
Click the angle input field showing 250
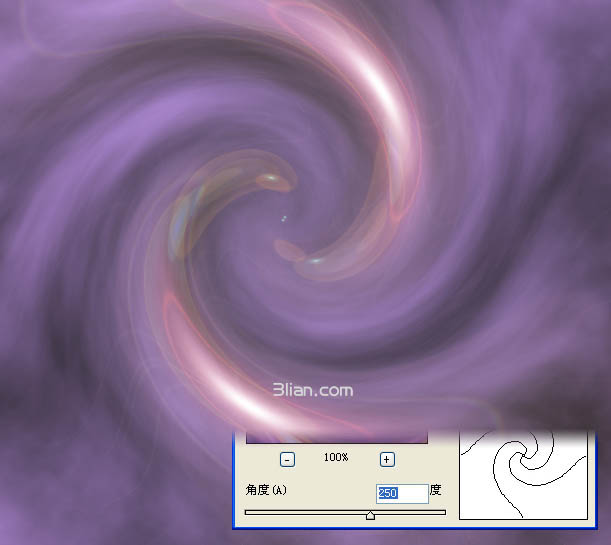coord(402,493)
